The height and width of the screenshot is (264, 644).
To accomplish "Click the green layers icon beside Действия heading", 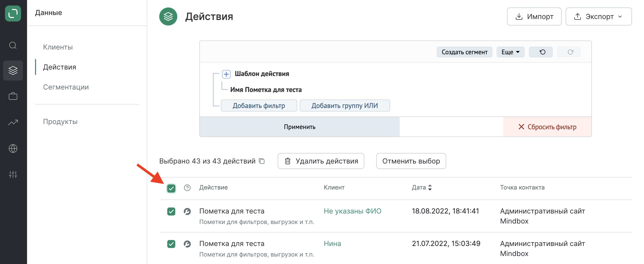I will click(x=168, y=16).
